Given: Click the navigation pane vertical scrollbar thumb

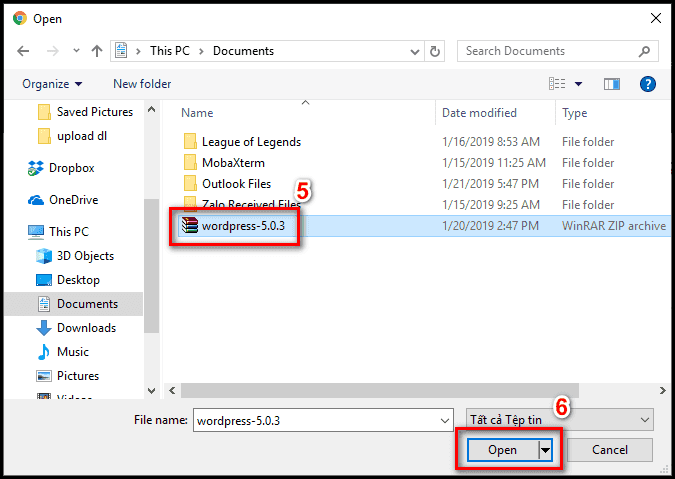Looking at the screenshot, I should [x=152, y=266].
